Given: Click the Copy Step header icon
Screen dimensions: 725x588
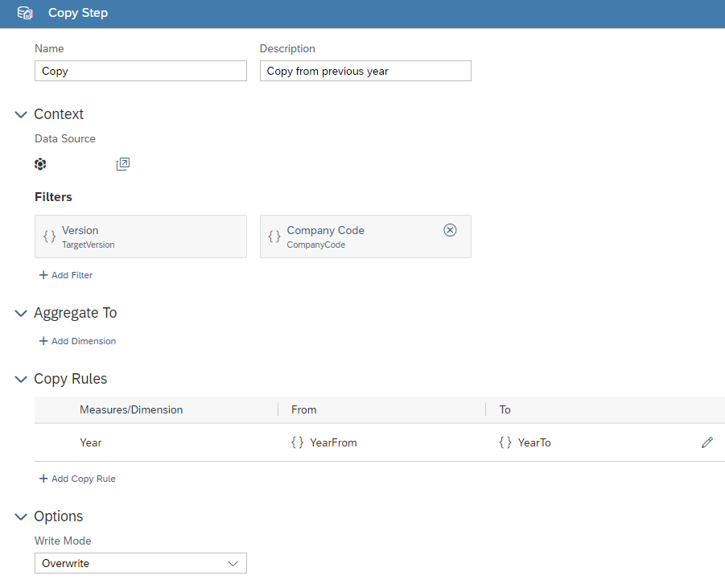Looking at the screenshot, I should 24,13.
